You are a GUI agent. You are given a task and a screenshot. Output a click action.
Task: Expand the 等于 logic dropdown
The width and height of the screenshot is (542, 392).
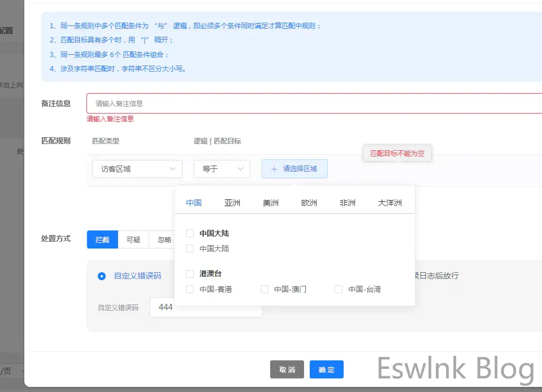[222, 169]
